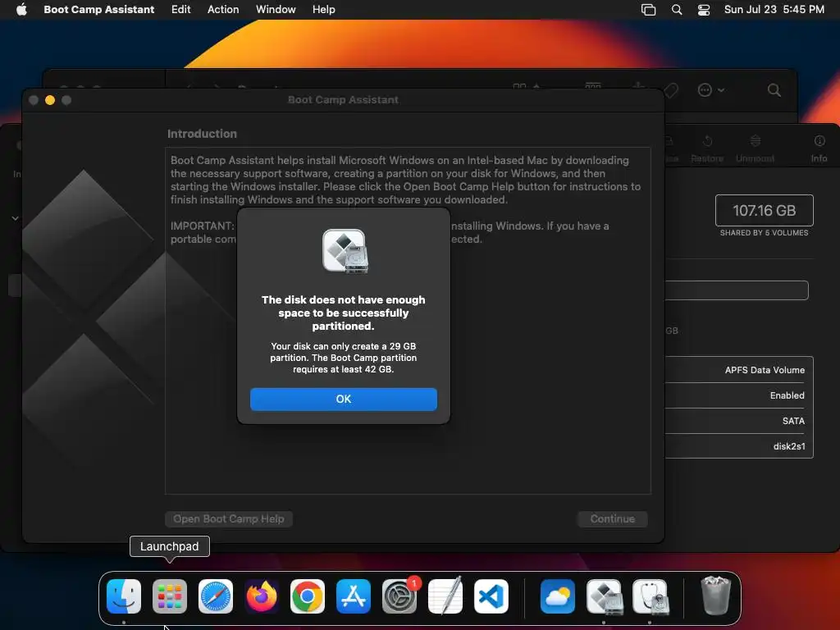This screenshot has width=840, height=630.
Task: Collapse the sidebar chevron in Disk Utility
Action: click(x=15, y=218)
